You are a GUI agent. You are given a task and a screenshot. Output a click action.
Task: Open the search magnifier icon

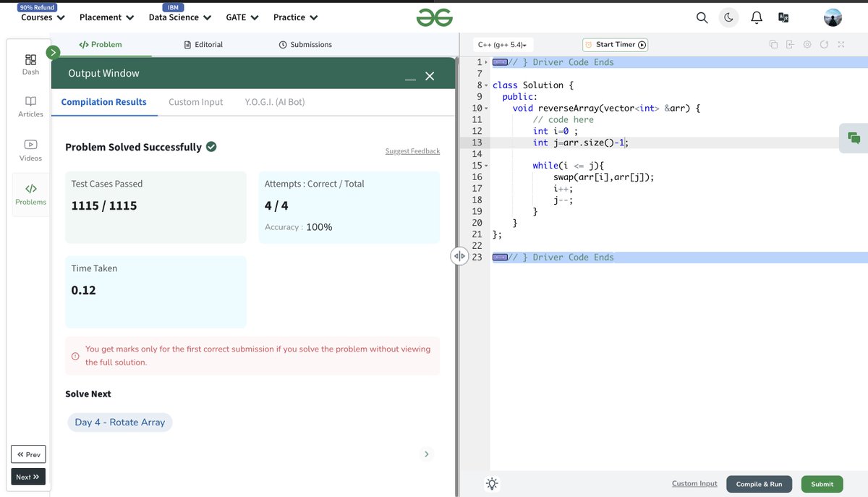[702, 17]
